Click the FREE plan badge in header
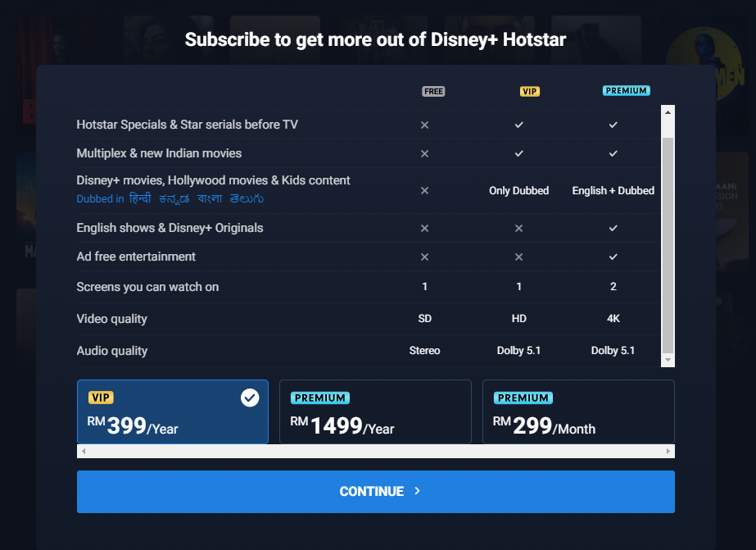 coord(433,91)
